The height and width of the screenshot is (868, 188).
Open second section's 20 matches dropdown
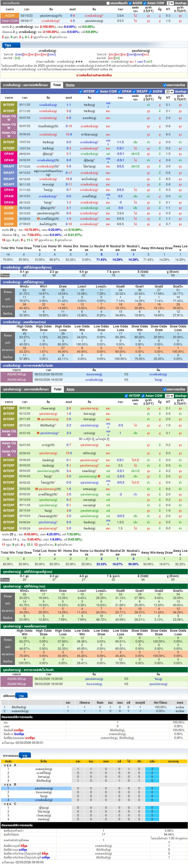(169, 395)
